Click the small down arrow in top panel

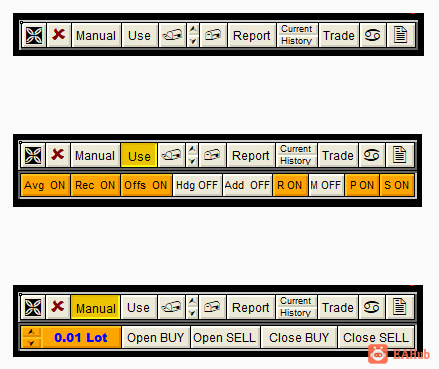click(193, 41)
